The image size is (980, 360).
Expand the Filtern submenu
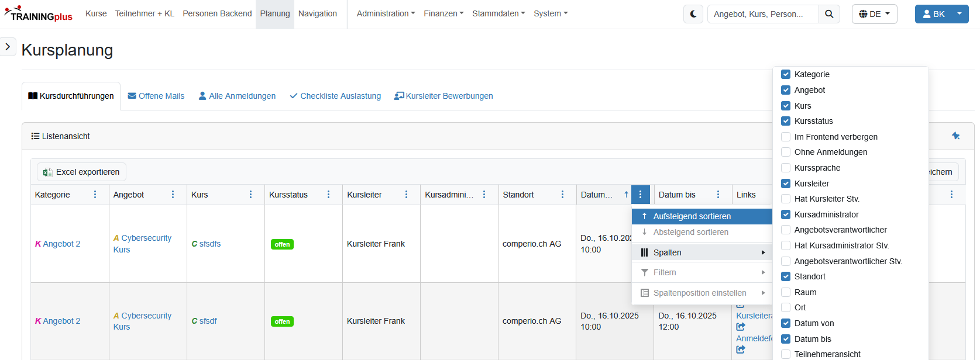(x=702, y=272)
